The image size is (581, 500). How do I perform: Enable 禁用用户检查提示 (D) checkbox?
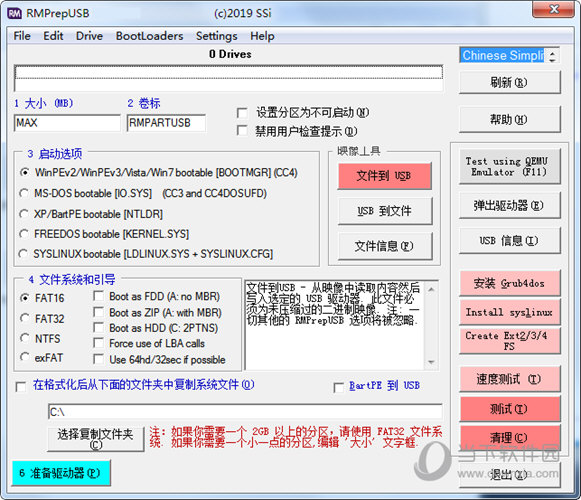(x=242, y=131)
